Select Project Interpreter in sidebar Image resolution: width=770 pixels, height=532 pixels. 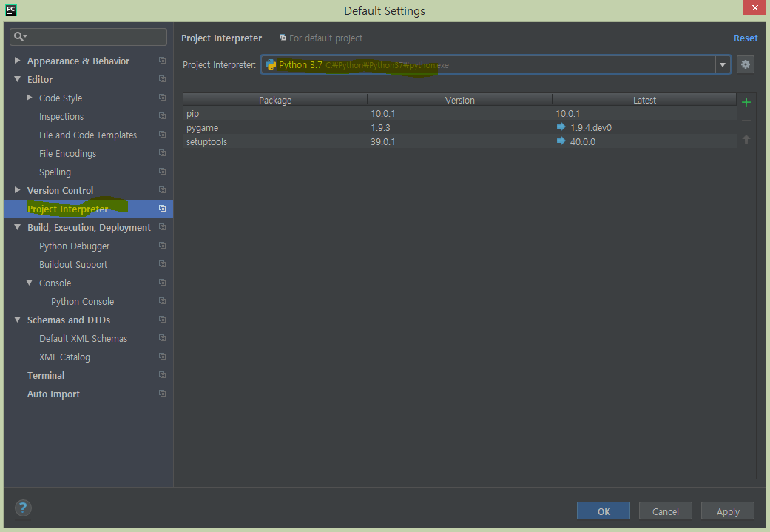(89, 209)
